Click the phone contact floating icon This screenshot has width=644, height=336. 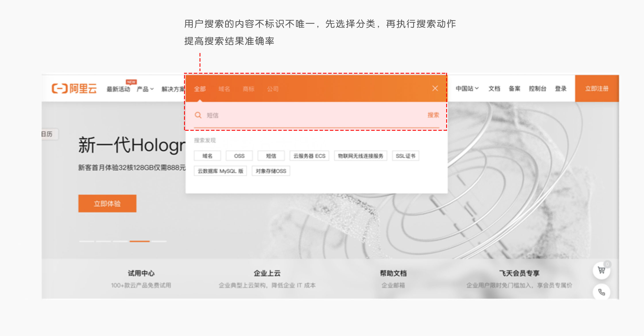point(601,292)
